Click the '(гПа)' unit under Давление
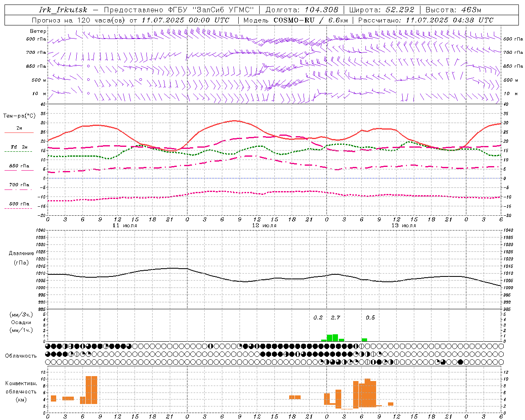The height and width of the screenshot is (420, 525). 21,263
